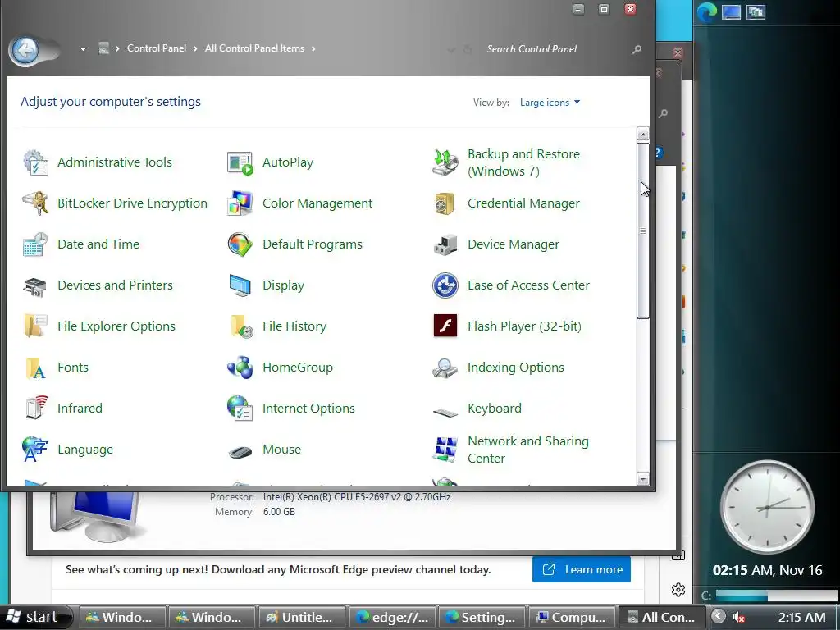Open the Administrative Tools icon

pos(35,162)
